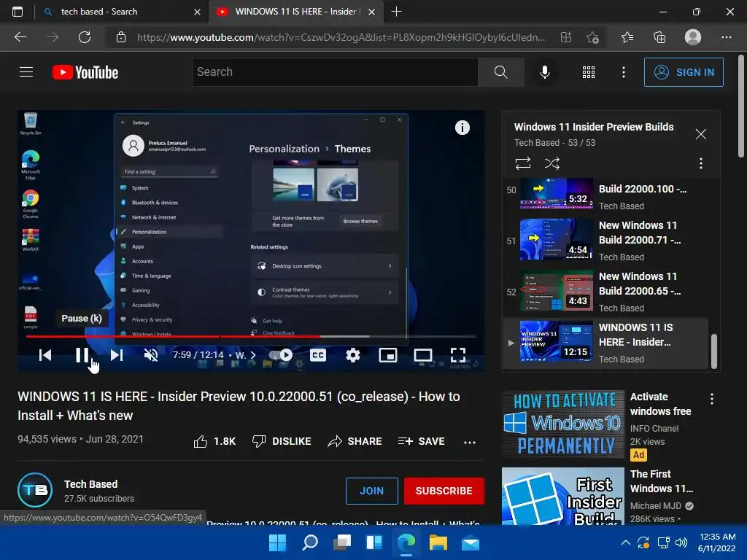Open the tab actions menu icon

pos(18,12)
